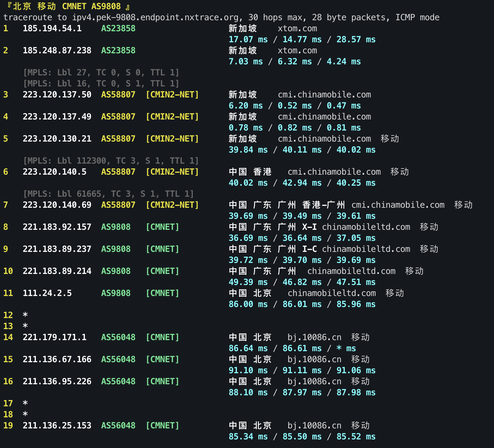
Task: Click the asterisk on hop 17
Action: click(x=25, y=403)
